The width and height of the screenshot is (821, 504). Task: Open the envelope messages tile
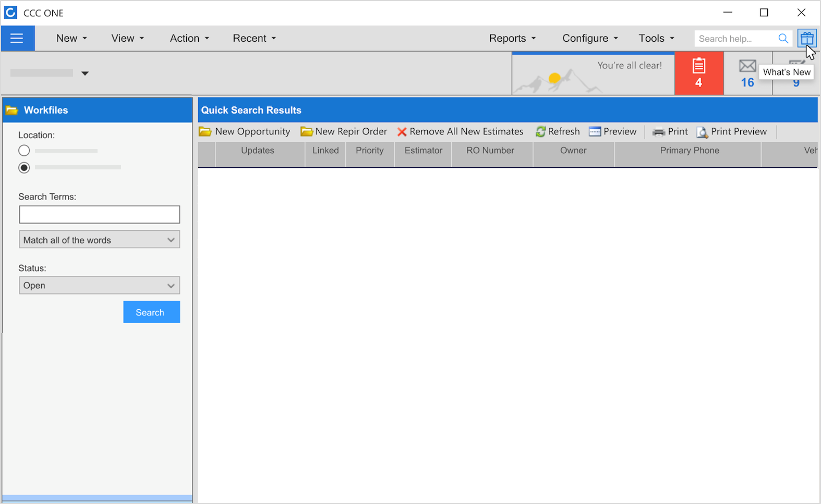(x=747, y=73)
